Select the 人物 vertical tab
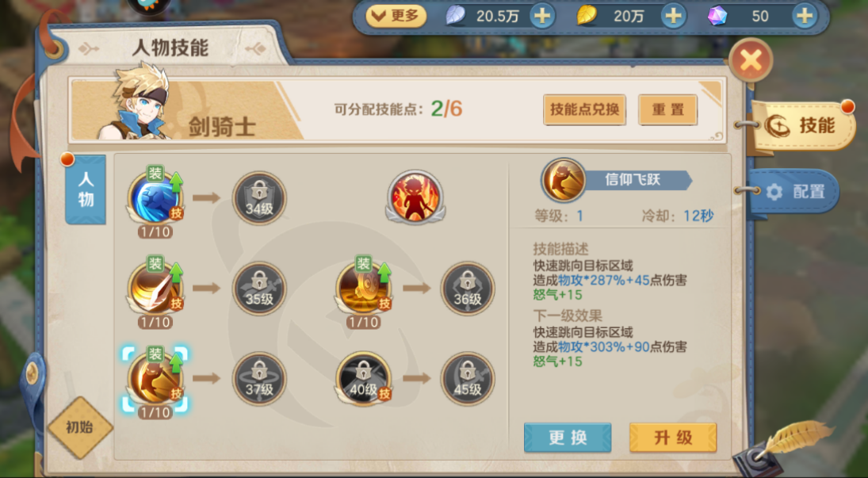868x478 pixels. tap(86, 189)
